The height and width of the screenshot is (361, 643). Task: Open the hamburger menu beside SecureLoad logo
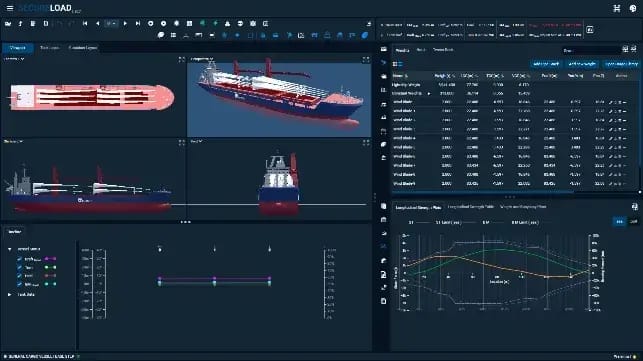point(10,8)
